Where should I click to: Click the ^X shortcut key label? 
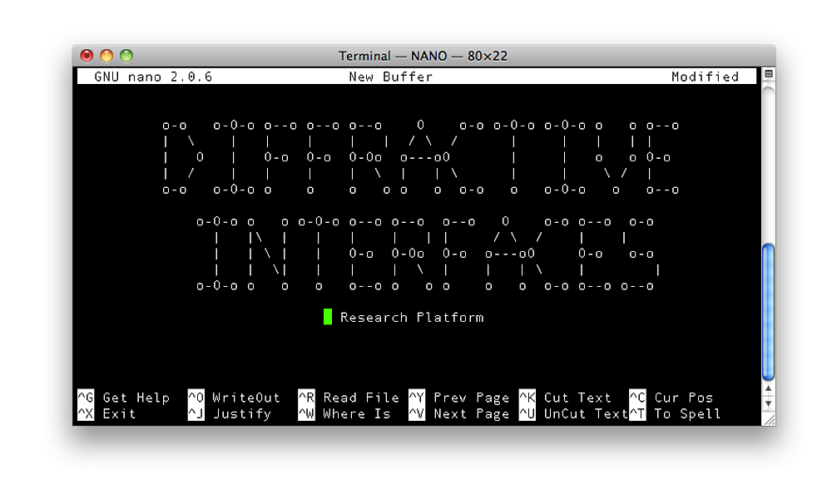(x=86, y=413)
